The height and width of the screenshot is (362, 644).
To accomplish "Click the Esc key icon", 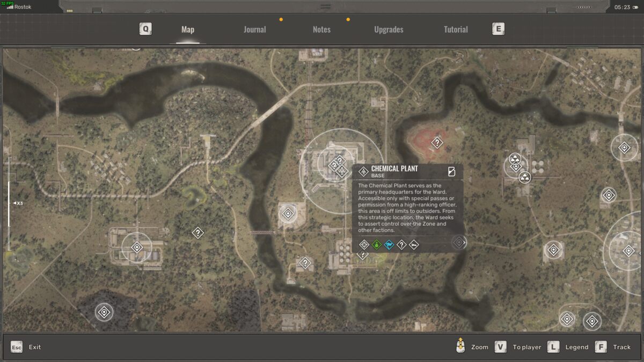I will (17, 347).
